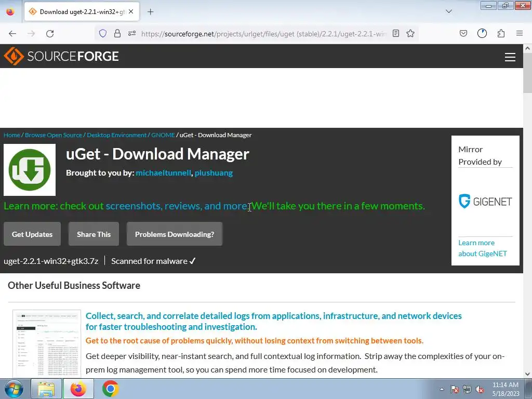This screenshot has height=399, width=532.
Task: Toggle reader view icon
Action: coord(395,33)
